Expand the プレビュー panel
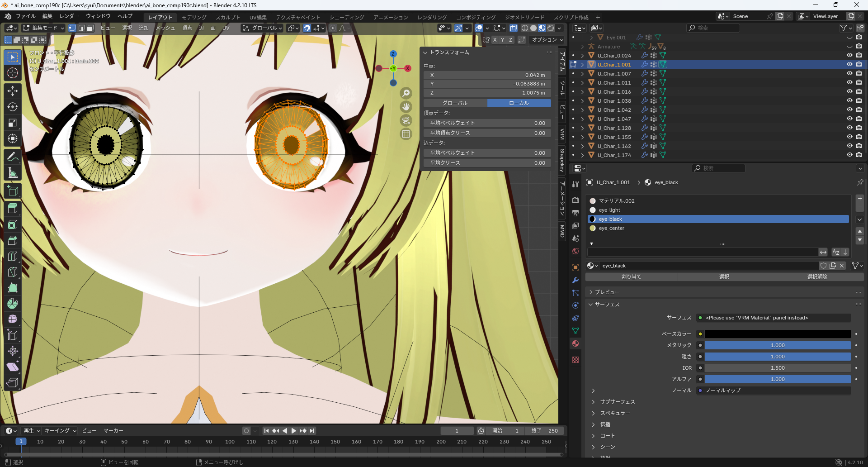 point(607,292)
